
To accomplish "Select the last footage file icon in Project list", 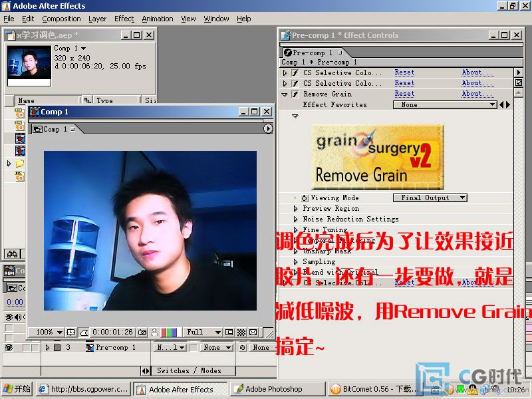I will (20, 176).
